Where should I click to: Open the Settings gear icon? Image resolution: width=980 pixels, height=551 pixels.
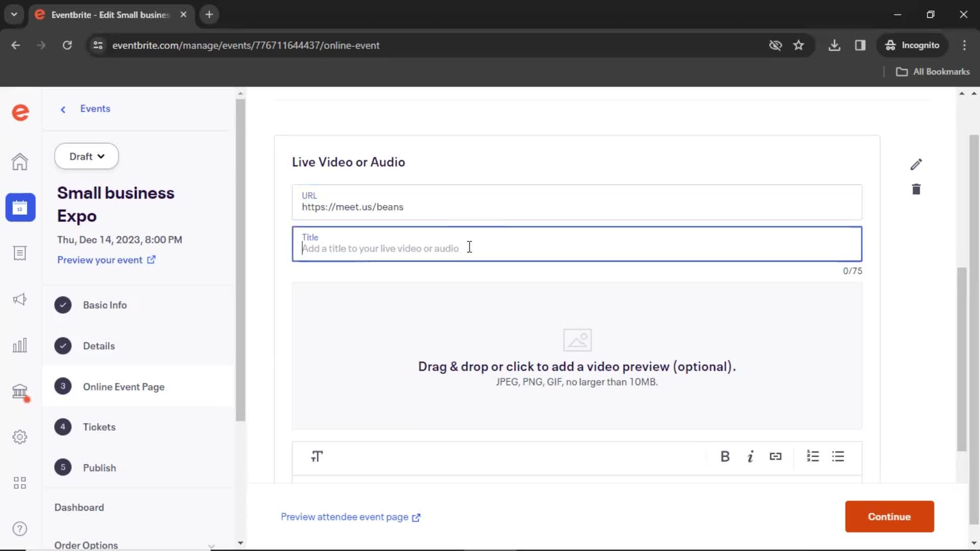(x=20, y=437)
